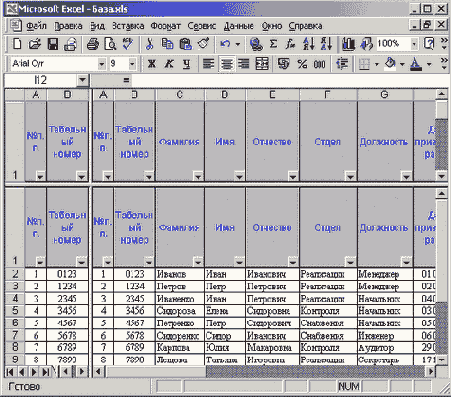
Task: Click the Print icon in toolbar
Action: (93, 44)
